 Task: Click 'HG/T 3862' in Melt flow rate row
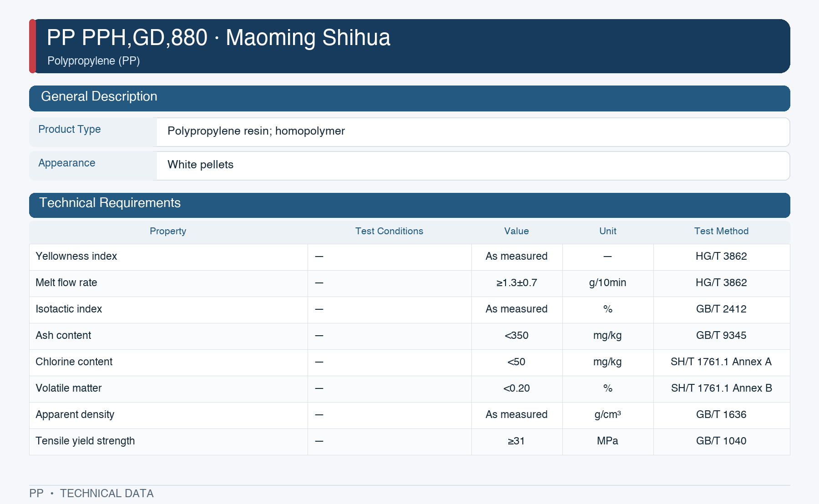click(x=721, y=283)
